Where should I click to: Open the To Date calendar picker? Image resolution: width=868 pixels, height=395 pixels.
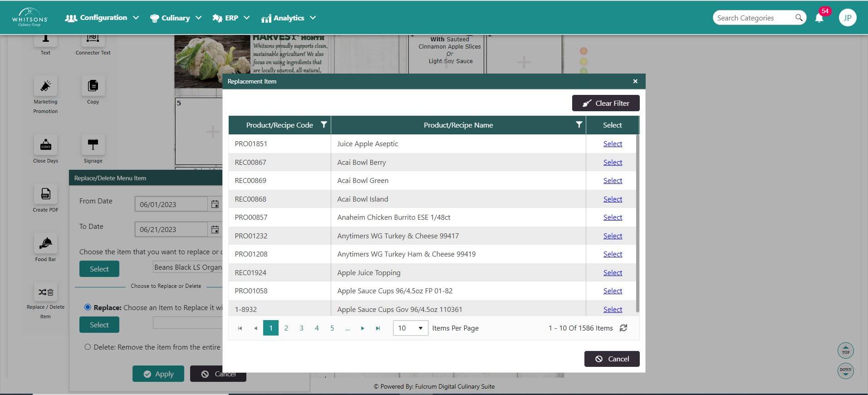pyautogui.click(x=215, y=230)
